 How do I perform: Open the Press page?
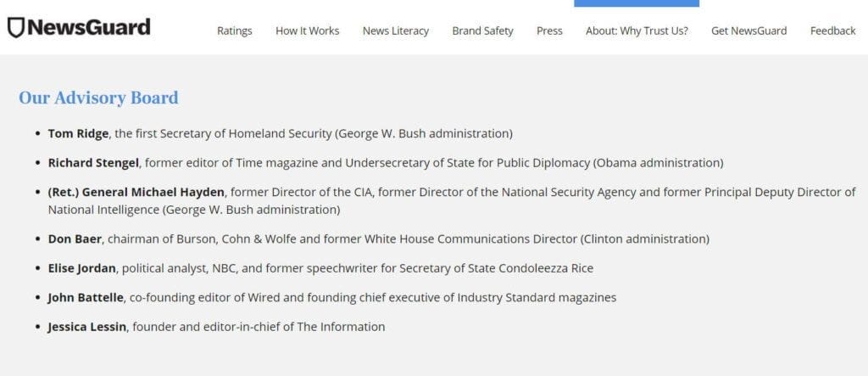(x=549, y=31)
